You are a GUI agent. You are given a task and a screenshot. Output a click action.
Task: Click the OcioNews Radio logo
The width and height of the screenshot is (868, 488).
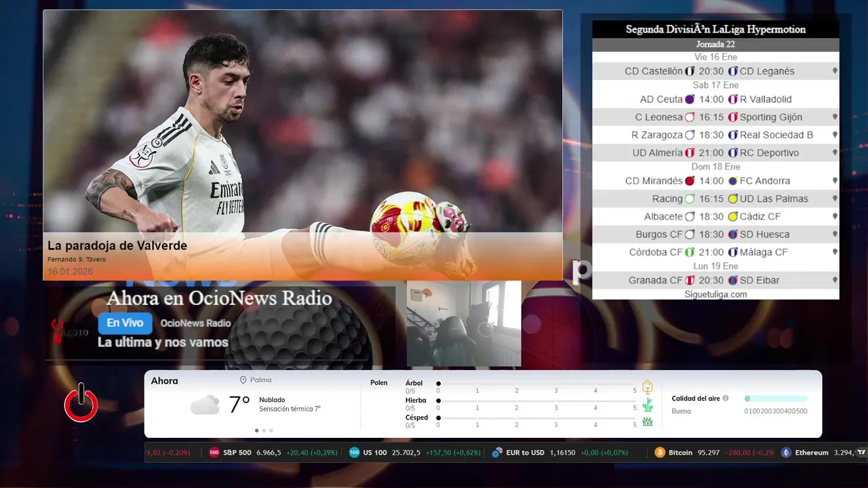coord(68,331)
